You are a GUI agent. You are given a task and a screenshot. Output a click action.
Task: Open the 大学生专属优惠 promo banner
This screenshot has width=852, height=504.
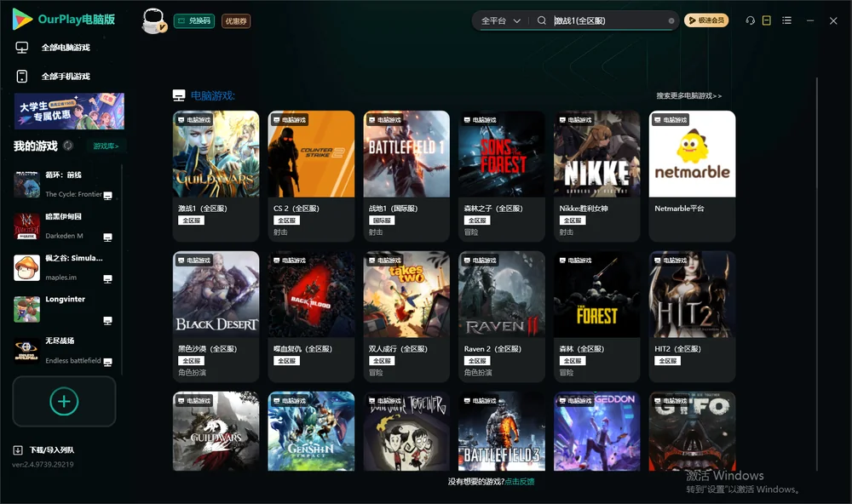coord(70,111)
